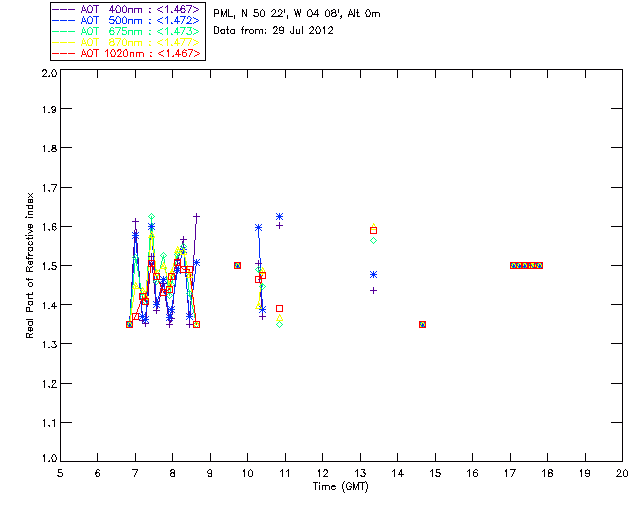The height and width of the screenshot is (512, 640).
Task: Click y-axis tick label 1.7
Action: coord(49,187)
